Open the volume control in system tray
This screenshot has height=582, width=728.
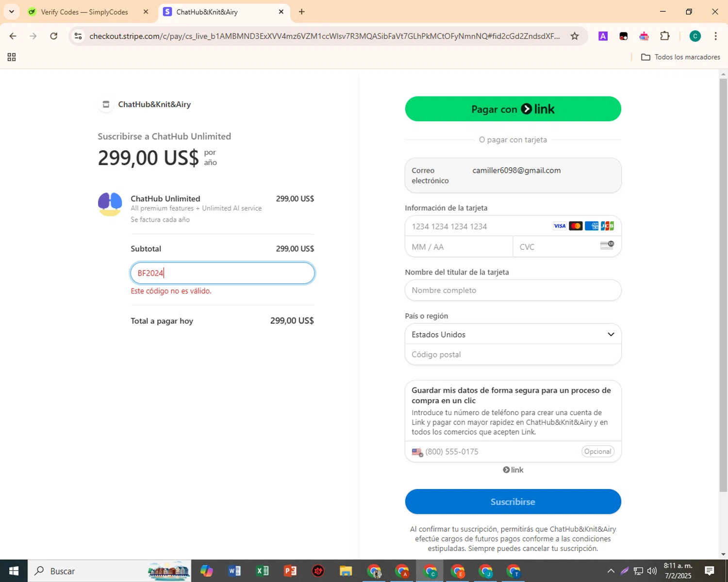pos(652,571)
